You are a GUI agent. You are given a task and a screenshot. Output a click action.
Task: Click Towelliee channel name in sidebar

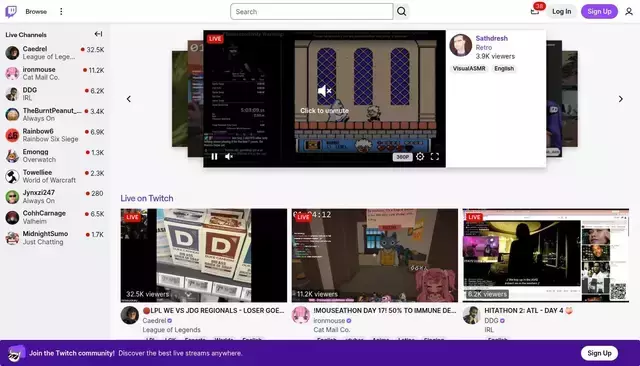pos(37,172)
